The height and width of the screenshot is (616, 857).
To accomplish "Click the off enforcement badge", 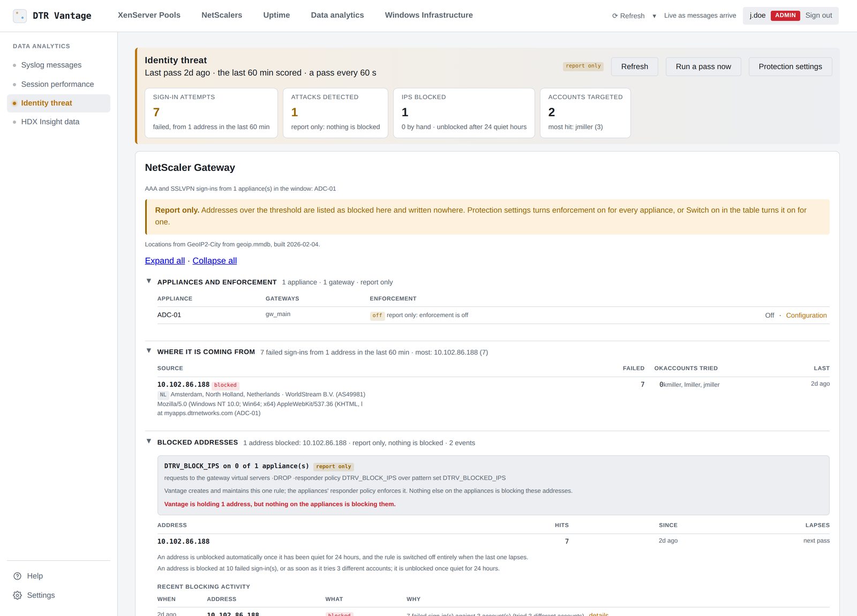I will point(377,315).
